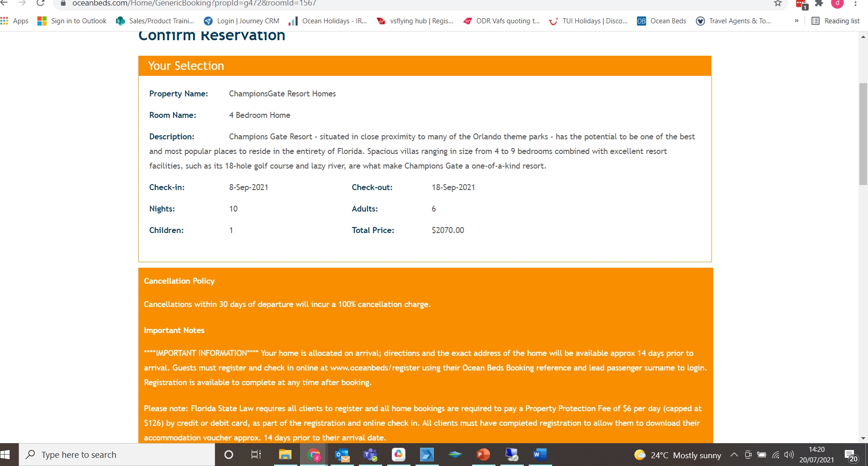Viewport: 868px width, 466px height.
Task: Open the volume speaker tray icon
Action: pyautogui.click(x=789, y=455)
